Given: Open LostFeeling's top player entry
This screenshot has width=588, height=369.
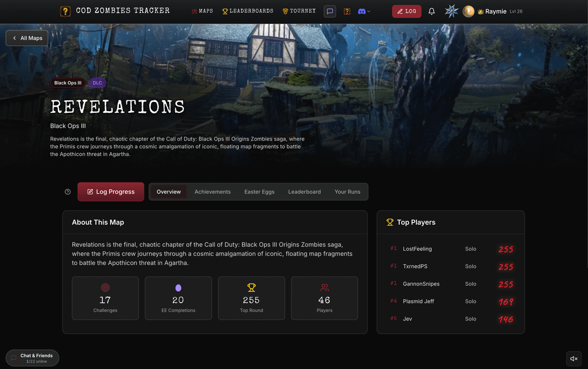Looking at the screenshot, I should (451, 249).
